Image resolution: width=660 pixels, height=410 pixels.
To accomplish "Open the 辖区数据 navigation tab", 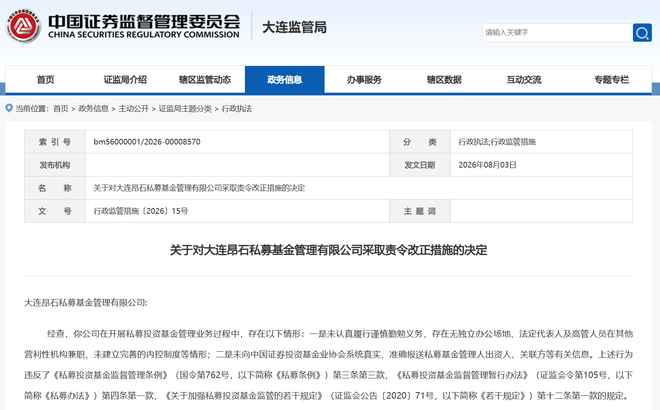I will point(444,80).
